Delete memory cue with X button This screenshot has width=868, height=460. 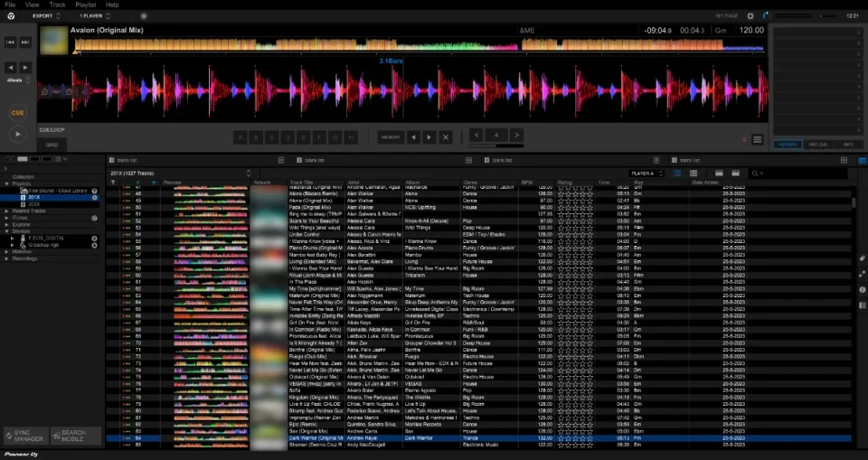(x=445, y=137)
